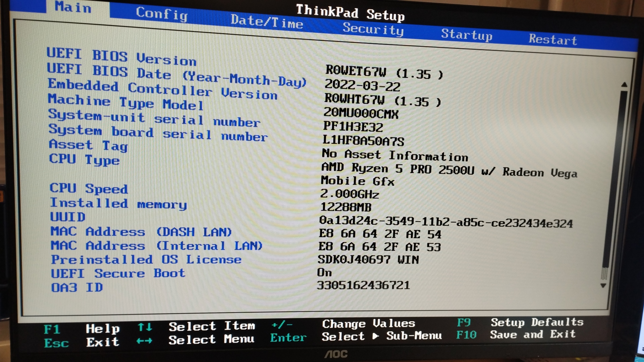Click the +/- Change Values symbol
The image size is (644, 362).
282,324
